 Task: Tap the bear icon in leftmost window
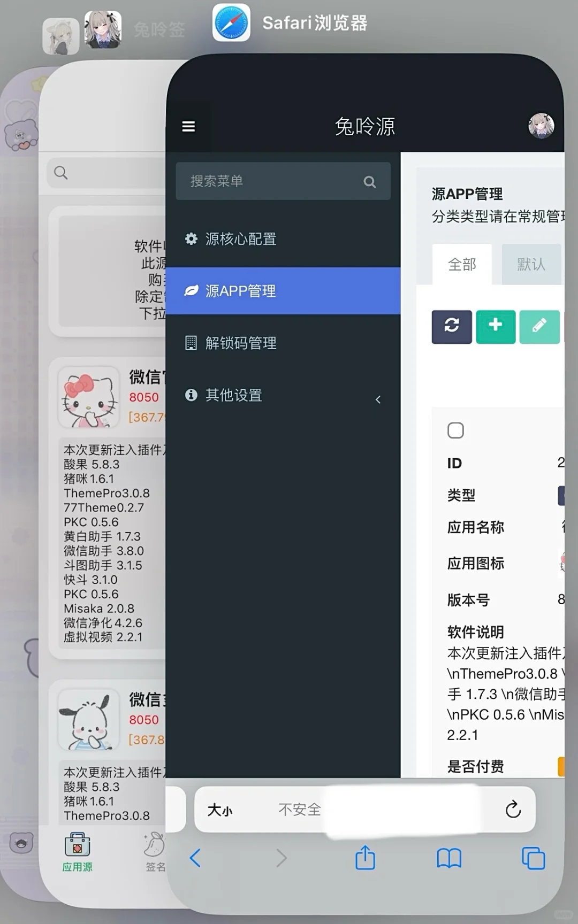click(x=21, y=843)
